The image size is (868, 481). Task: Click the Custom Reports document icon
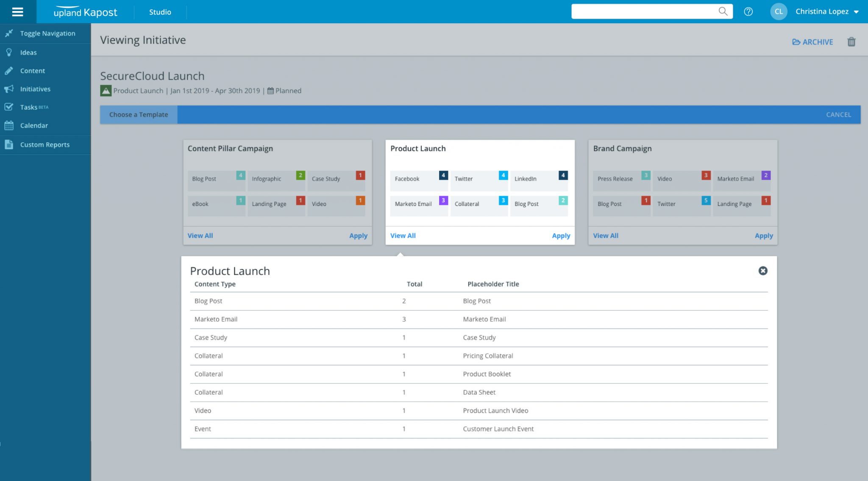(x=9, y=145)
